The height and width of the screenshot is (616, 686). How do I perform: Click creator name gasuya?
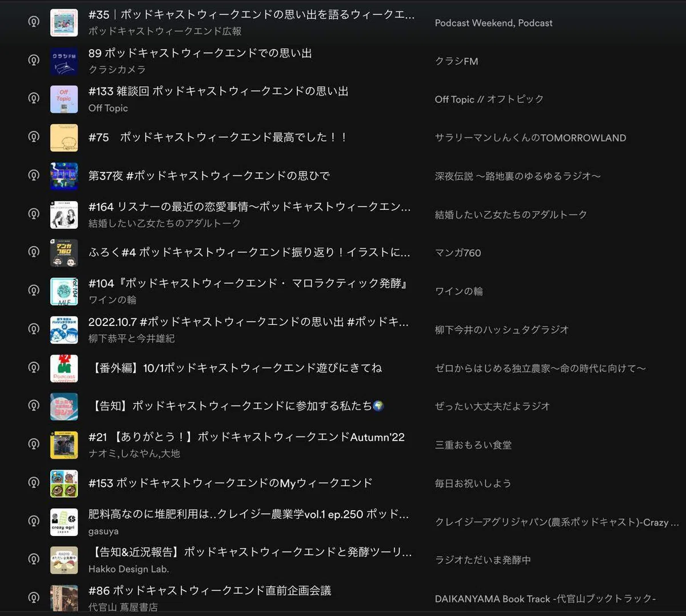point(103,531)
